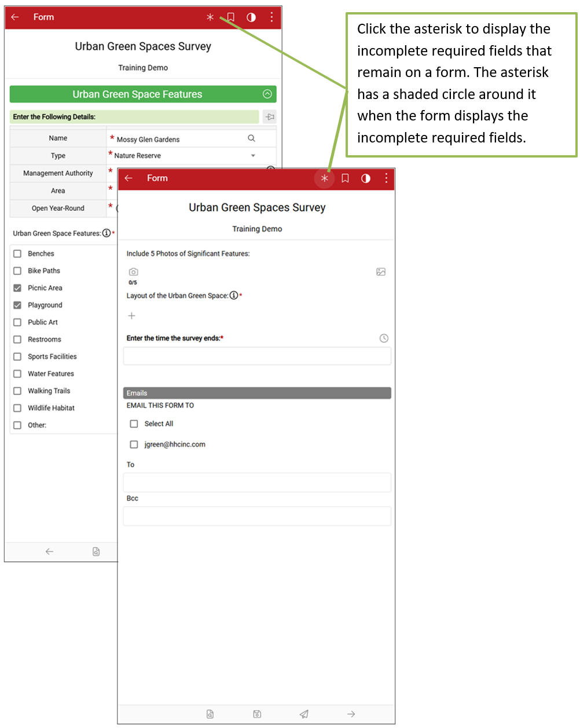
Task: Click the pin icon beside Enter the Following Details
Action: point(270,116)
